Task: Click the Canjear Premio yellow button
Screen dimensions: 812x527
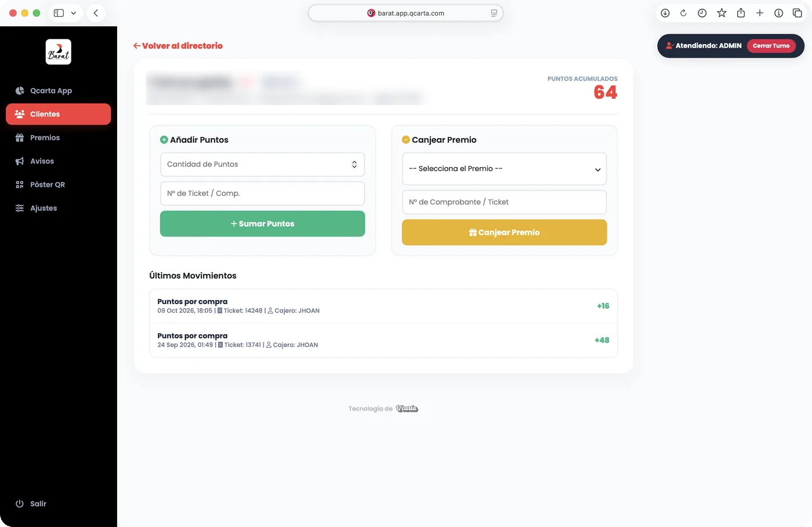Action: click(x=504, y=232)
